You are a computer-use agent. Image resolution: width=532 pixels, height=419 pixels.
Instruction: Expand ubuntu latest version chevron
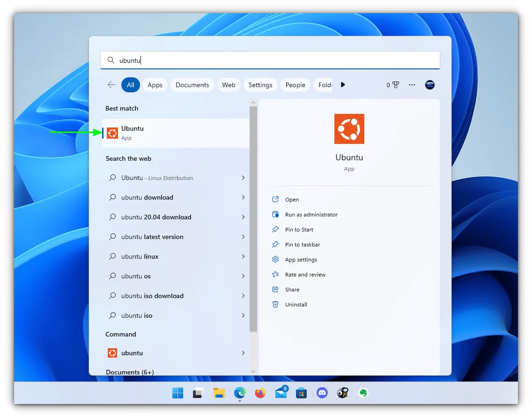tap(243, 237)
